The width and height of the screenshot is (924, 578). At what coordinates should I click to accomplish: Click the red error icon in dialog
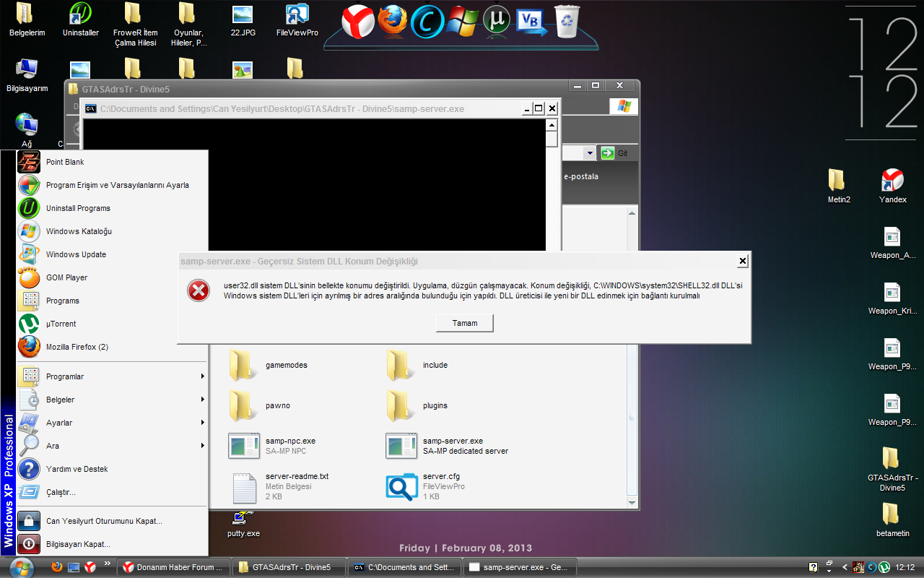[198, 290]
